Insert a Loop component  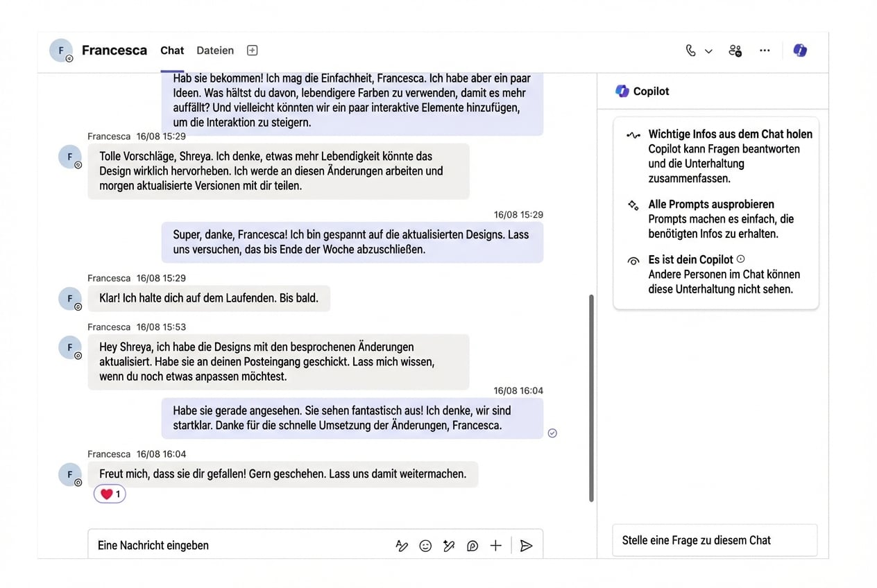pyautogui.click(x=472, y=546)
